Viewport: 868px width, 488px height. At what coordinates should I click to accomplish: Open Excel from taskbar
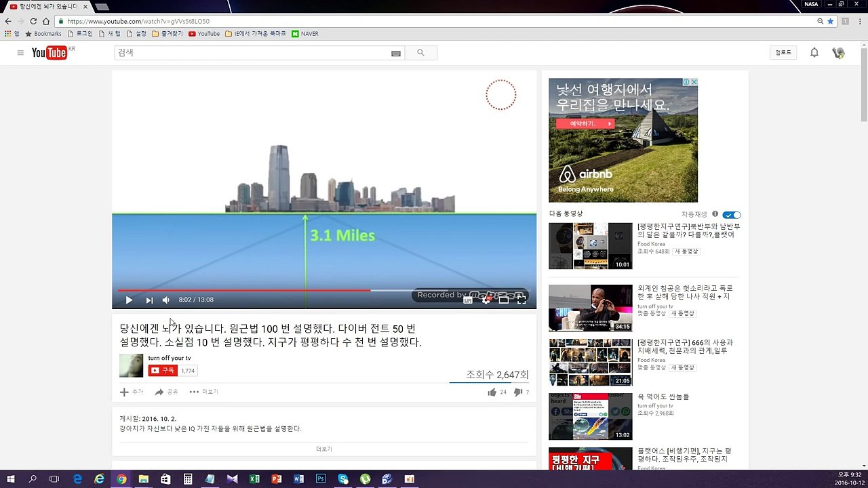coord(254,479)
